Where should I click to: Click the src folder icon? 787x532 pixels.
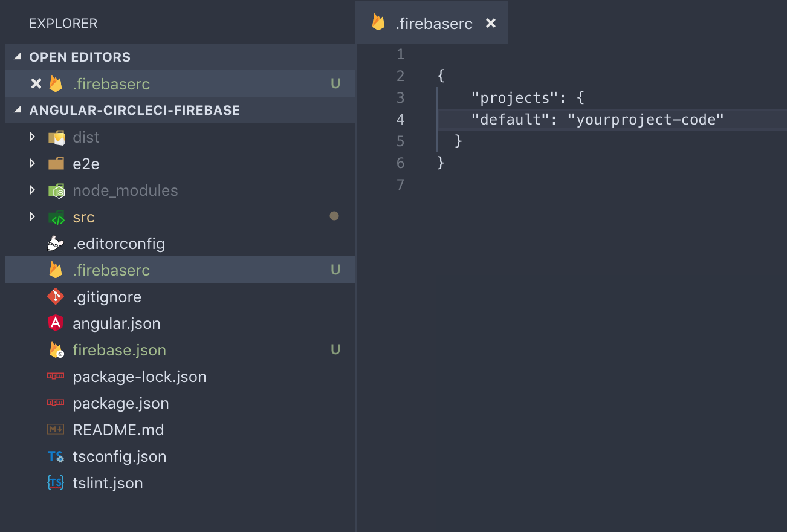56,217
